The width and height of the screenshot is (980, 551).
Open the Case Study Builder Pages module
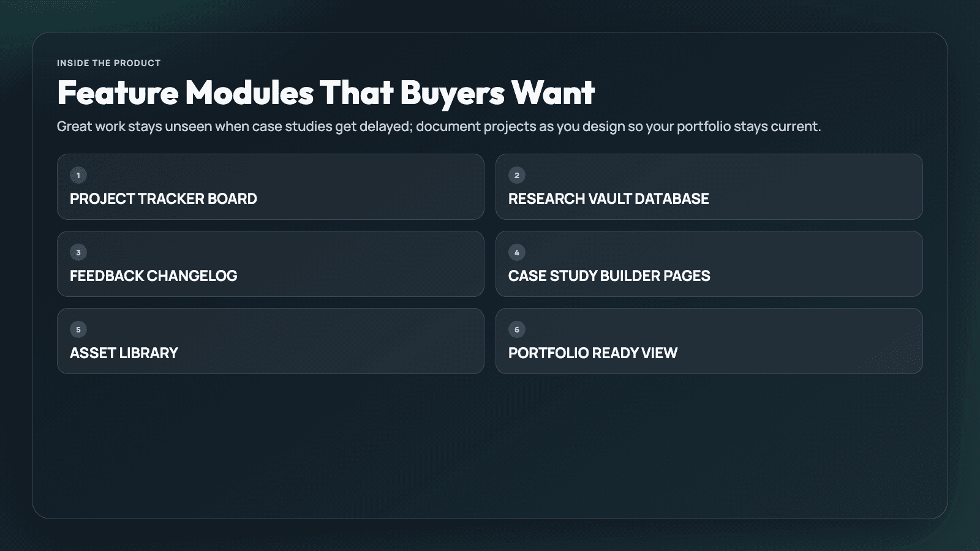709,264
